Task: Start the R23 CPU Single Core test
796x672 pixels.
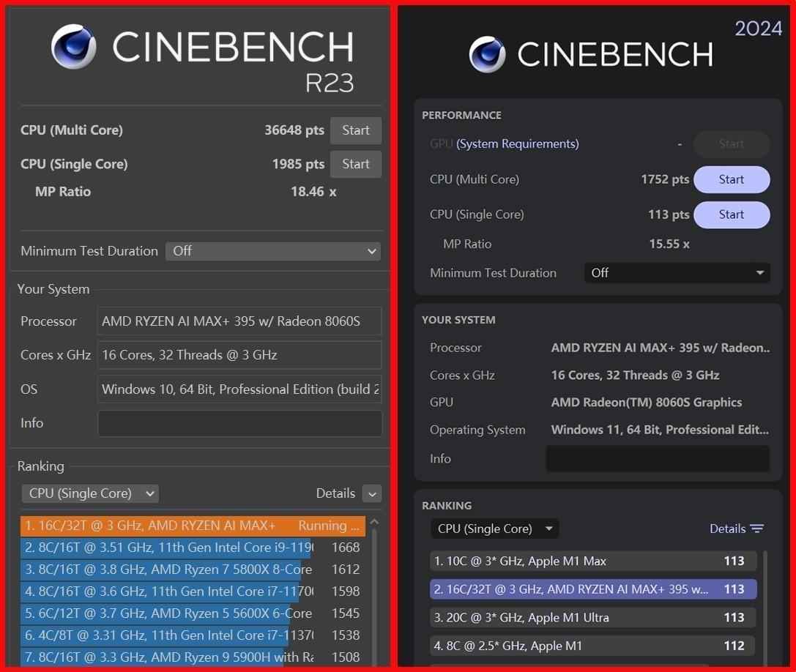Action: tap(356, 164)
